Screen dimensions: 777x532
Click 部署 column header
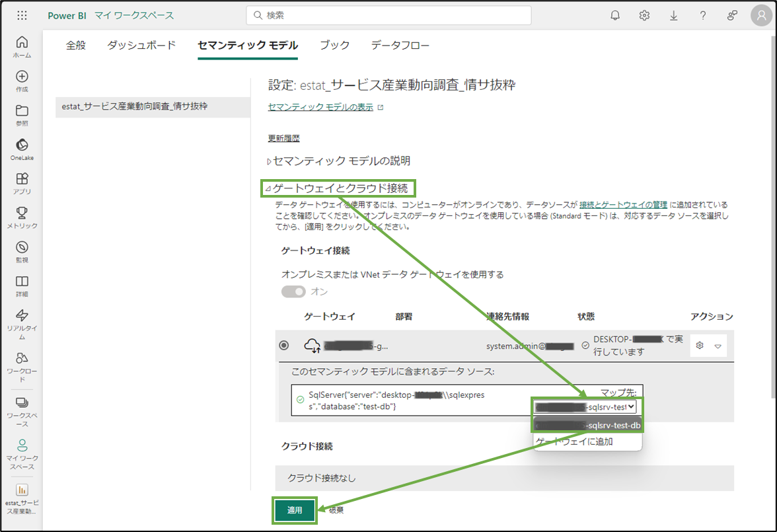pos(404,317)
